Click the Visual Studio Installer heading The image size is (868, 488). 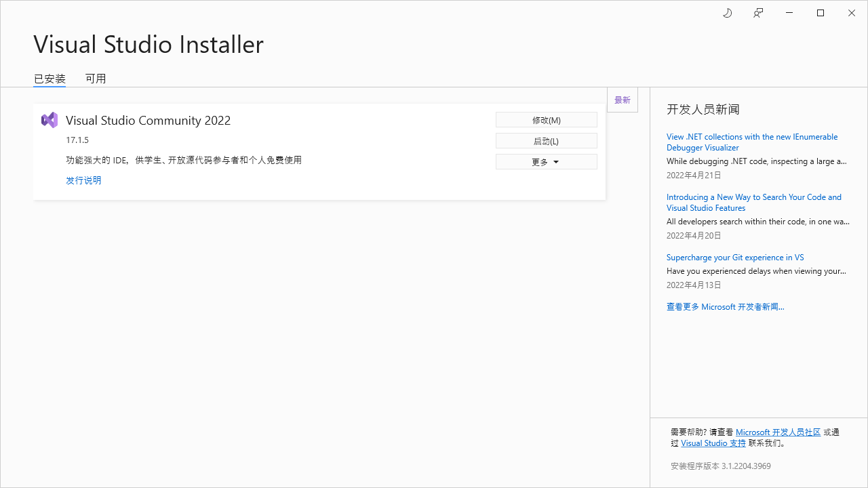click(x=149, y=44)
